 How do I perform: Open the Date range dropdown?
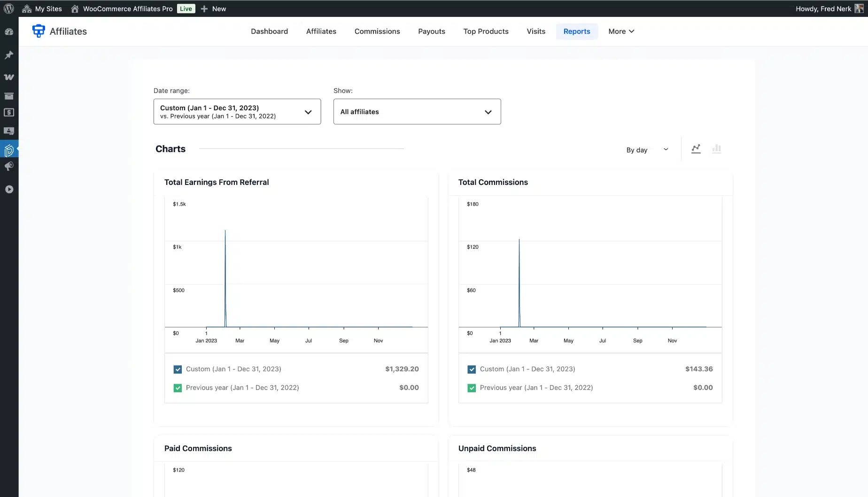tap(237, 112)
